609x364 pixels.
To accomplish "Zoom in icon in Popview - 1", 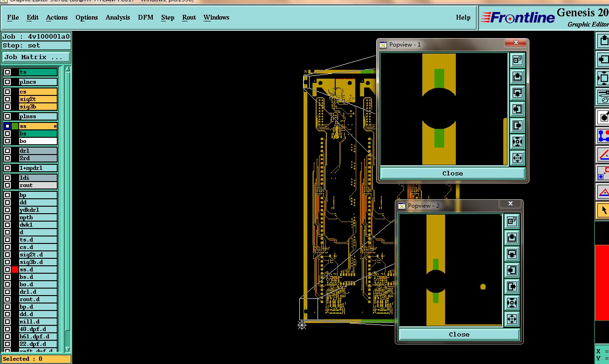I will click(x=517, y=142).
